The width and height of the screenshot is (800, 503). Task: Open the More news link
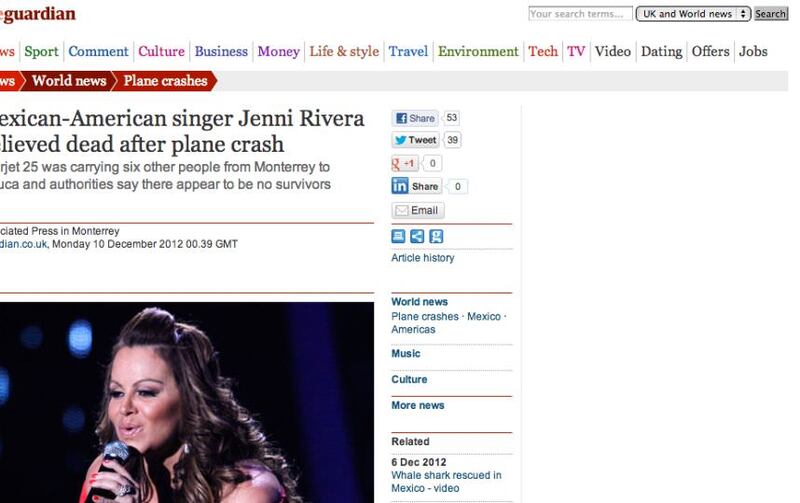pos(418,406)
